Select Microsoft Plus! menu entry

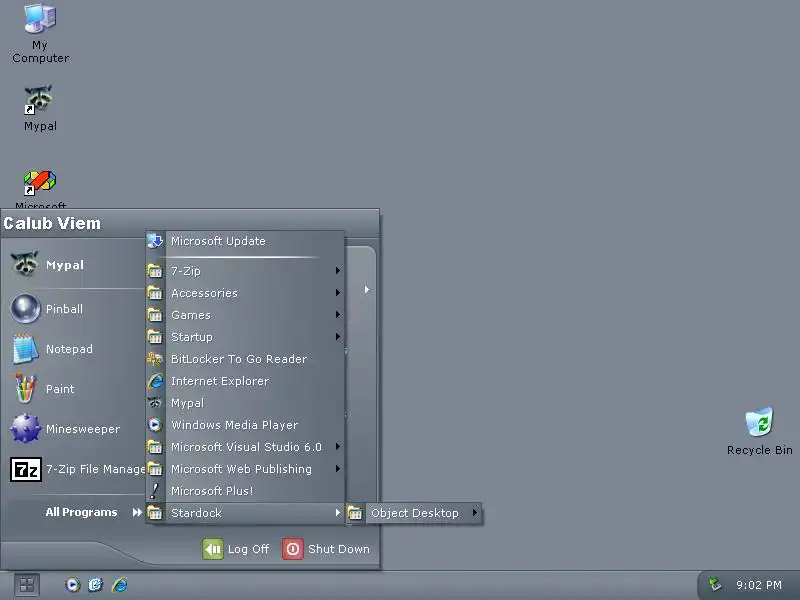245,490
